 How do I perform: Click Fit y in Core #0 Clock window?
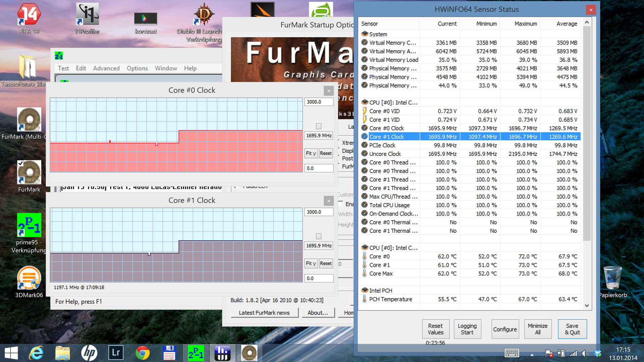[x=311, y=153]
